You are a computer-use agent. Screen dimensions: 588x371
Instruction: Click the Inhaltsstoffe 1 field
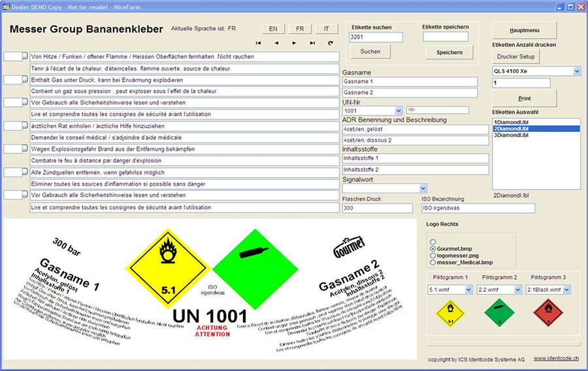point(416,159)
